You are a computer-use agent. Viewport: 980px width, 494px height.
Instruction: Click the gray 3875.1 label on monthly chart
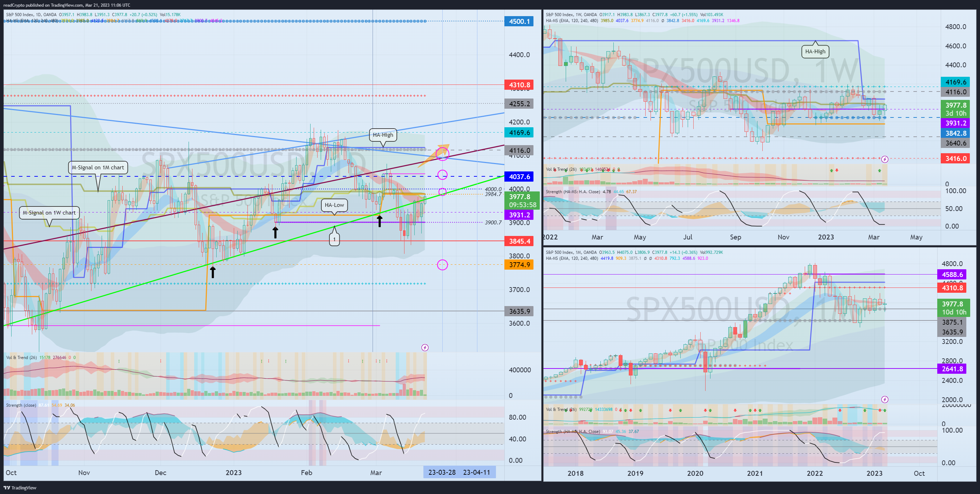pos(952,322)
